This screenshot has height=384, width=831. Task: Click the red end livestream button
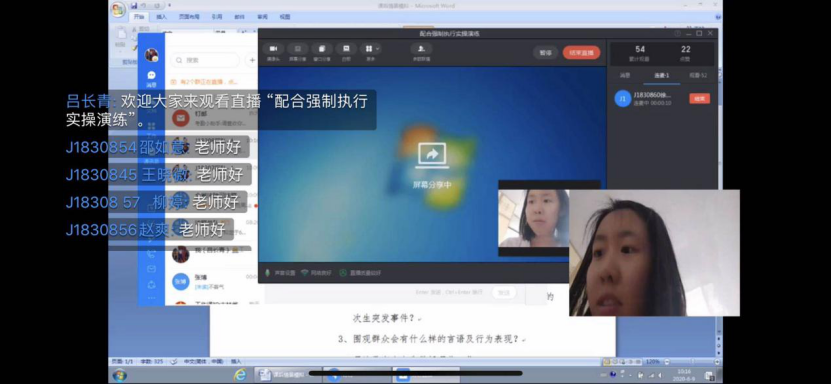581,52
